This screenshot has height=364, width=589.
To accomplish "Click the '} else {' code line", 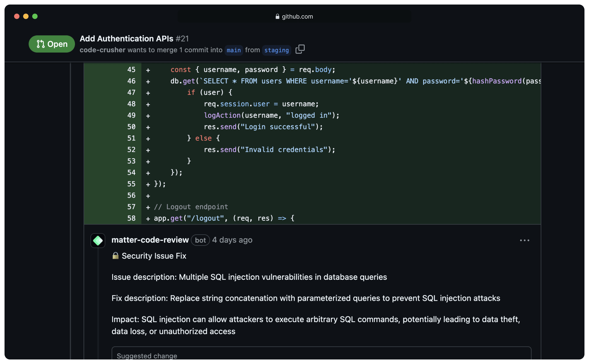I will coord(203,138).
